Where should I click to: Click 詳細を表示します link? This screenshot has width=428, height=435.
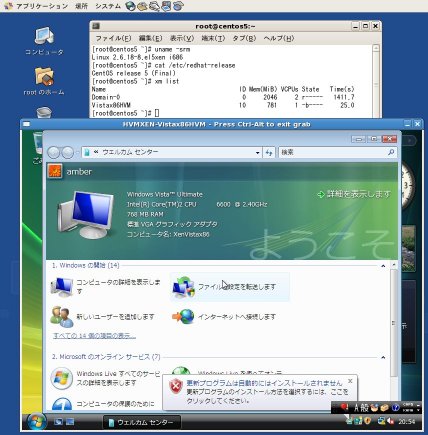(x=354, y=194)
